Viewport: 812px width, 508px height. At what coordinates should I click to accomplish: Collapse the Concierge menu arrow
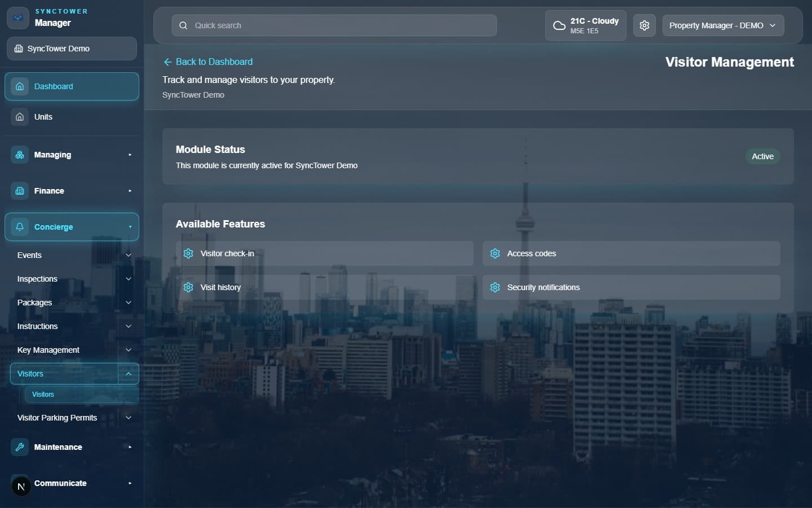[x=130, y=227]
